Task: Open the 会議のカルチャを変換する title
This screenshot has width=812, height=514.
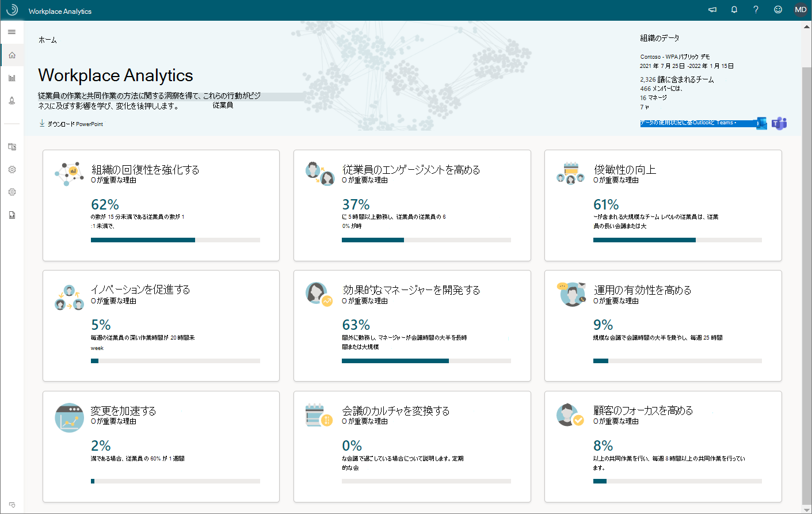Action: 396,410
